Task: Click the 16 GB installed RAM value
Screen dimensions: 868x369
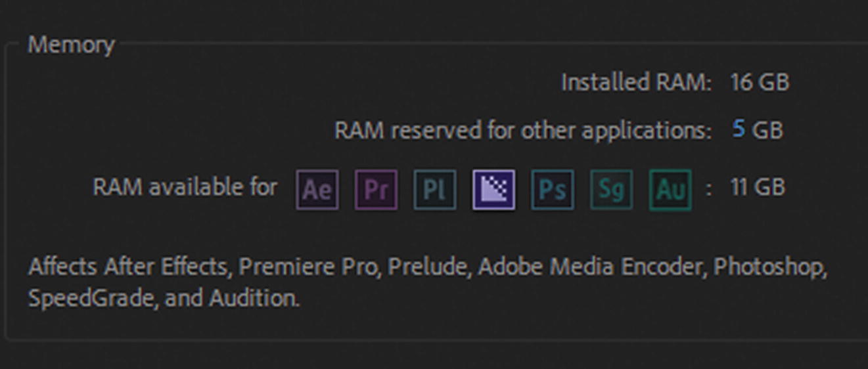Action: point(760,83)
